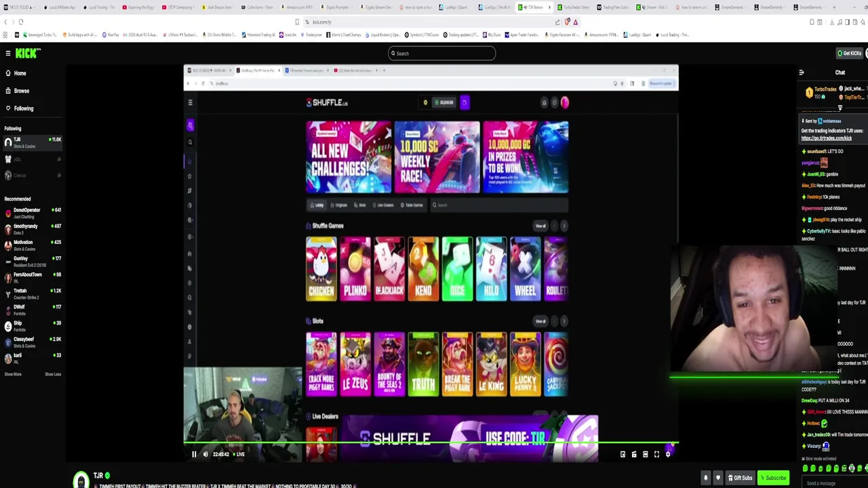Open stream player settings gear
Screen dimensions: 868x488
[x=668, y=455]
